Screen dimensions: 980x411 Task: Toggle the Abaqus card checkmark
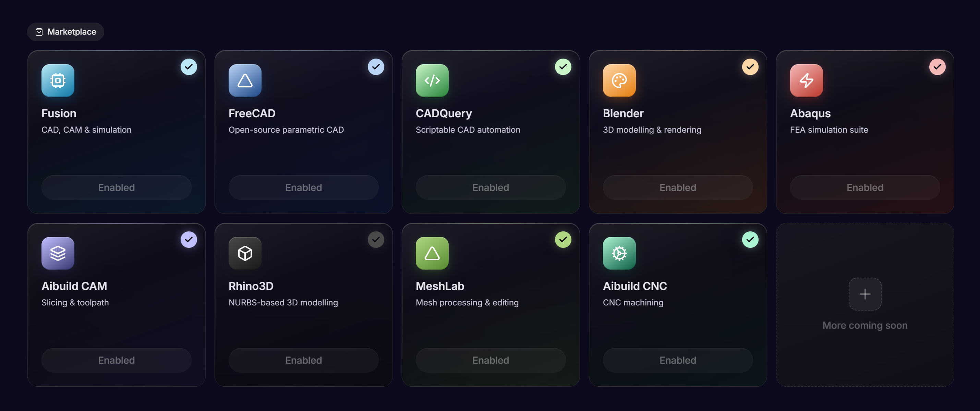937,67
